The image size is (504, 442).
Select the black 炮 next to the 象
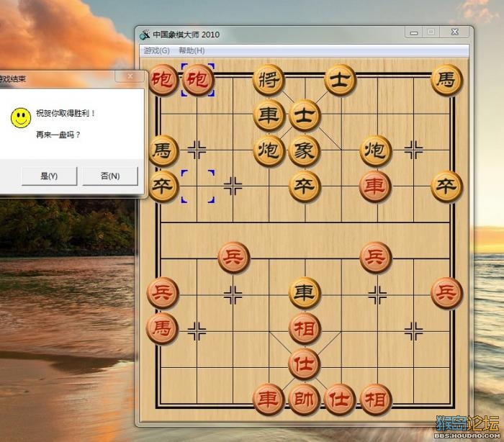click(x=269, y=150)
